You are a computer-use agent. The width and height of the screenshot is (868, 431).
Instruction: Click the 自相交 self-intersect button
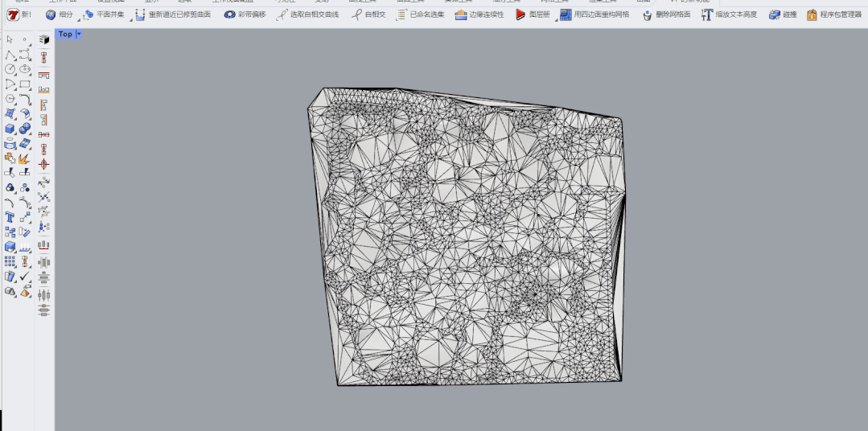pyautogui.click(x=368, y=14)
